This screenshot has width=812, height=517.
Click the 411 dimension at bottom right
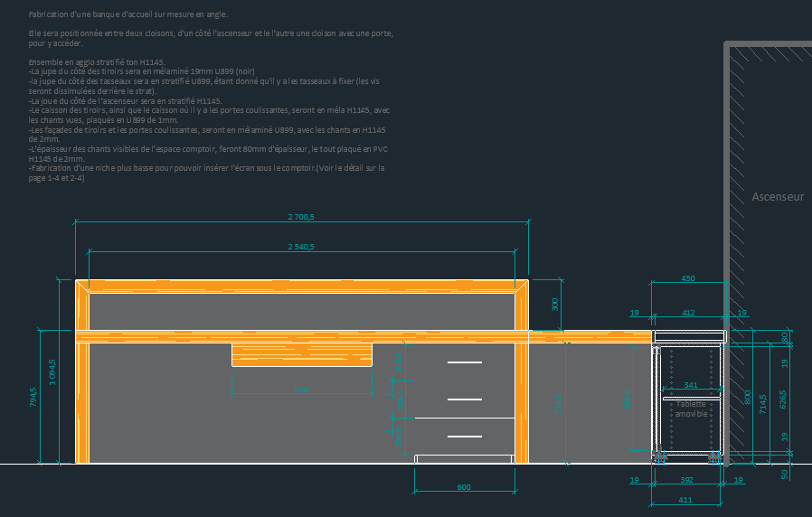click(x=685, y=500)
